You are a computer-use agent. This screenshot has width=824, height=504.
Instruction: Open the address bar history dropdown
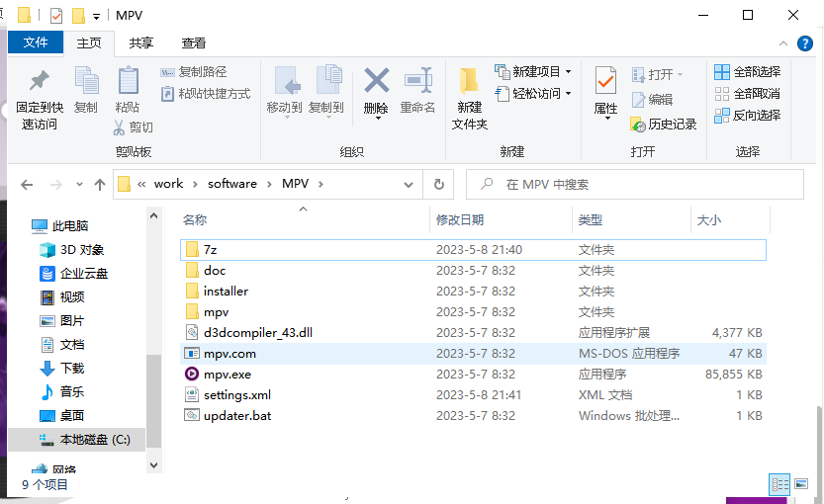point(409,185)
